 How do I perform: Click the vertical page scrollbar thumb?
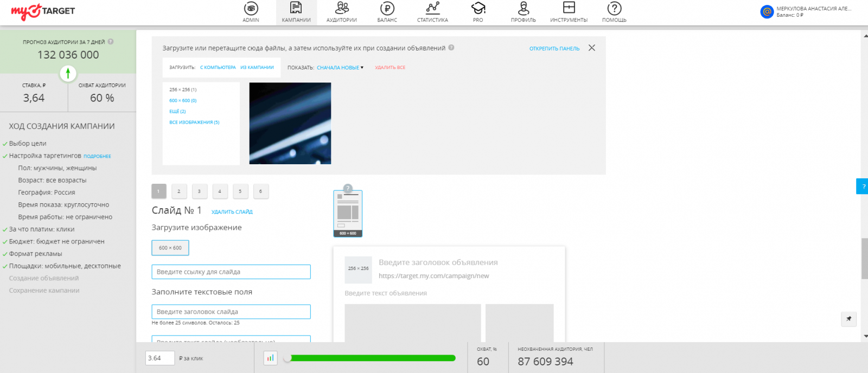(865, 259)
